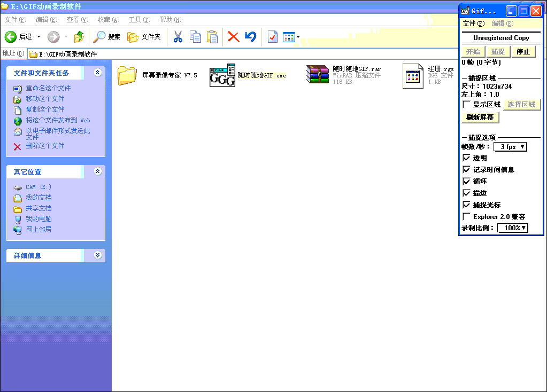
Task: Select the 随时随地GIF.rar WinRAR archive icon
Action: coord(318,75)
